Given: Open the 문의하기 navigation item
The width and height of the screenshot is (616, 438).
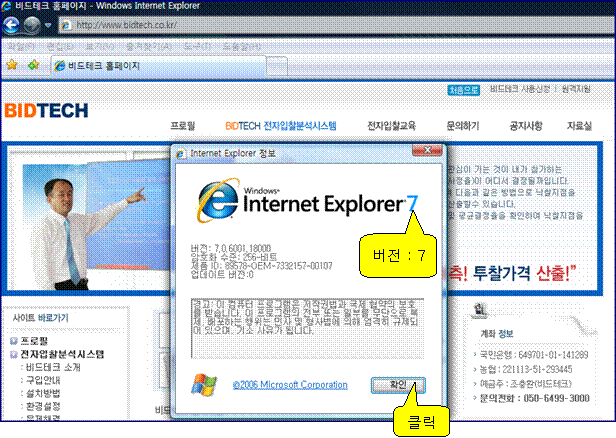Looking at the screenshot, I should (463, 126).
